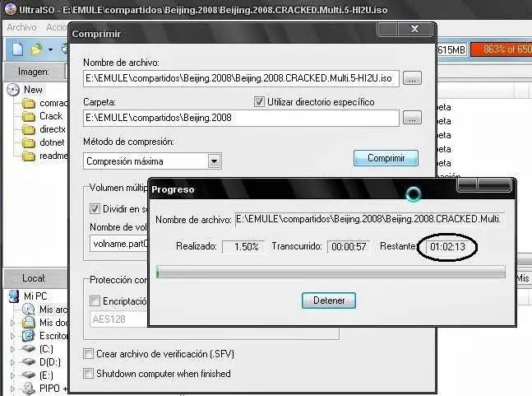
Task: Expand the Escritorio node
Action: click(13, 336)
